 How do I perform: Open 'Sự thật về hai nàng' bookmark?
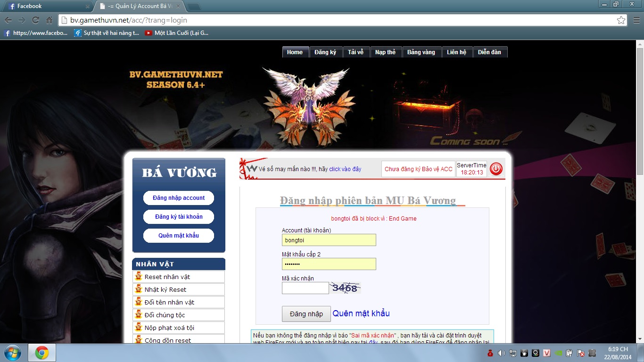[x=107, y=33]
